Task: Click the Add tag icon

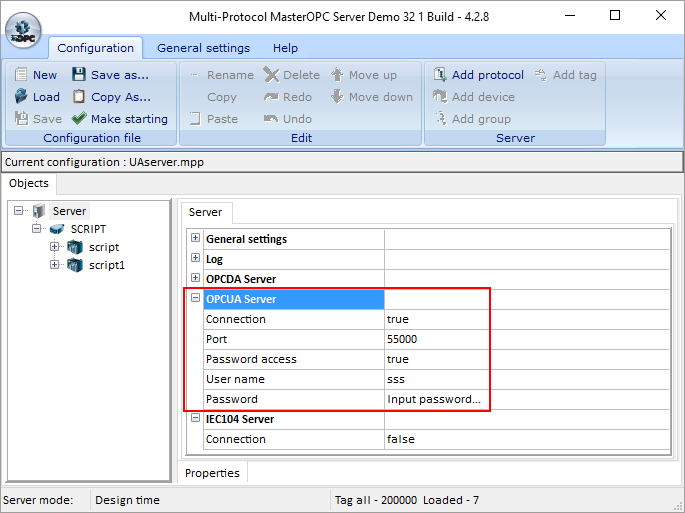Action: [x=541, y=75]
